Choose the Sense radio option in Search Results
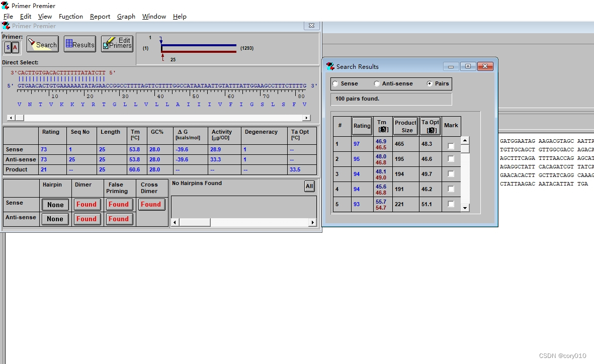This screenshot has height=364, width=594. (x=335, y=83)
